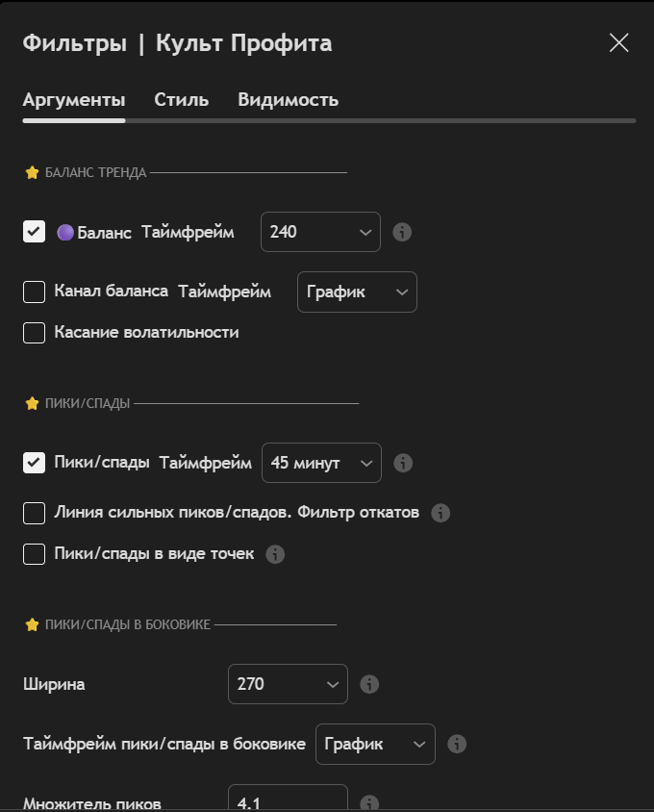Open Баланс Таймфрейм dropdown showing 240
This screenshot has width=654, height=812.
tap(320, 232)
